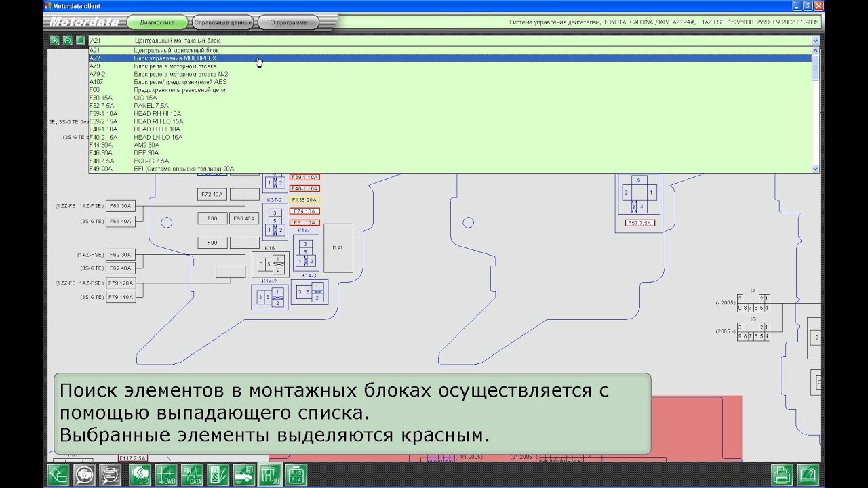Click fuse F62 40A for 3S-GTE
The image size is (868, 488).
[121, 268]
